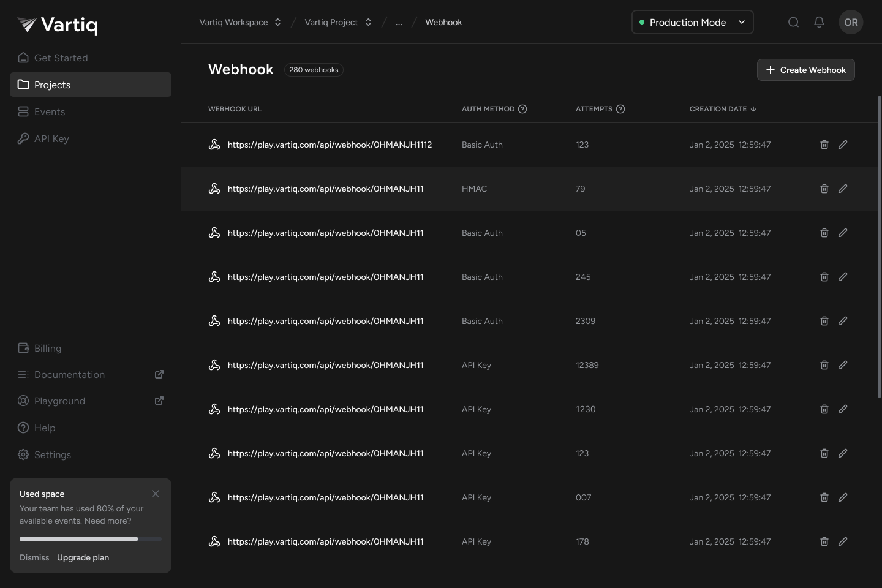Delete the webhook ending OHMANJH1112
Viewport: 882px width, 588px height.
824,145
